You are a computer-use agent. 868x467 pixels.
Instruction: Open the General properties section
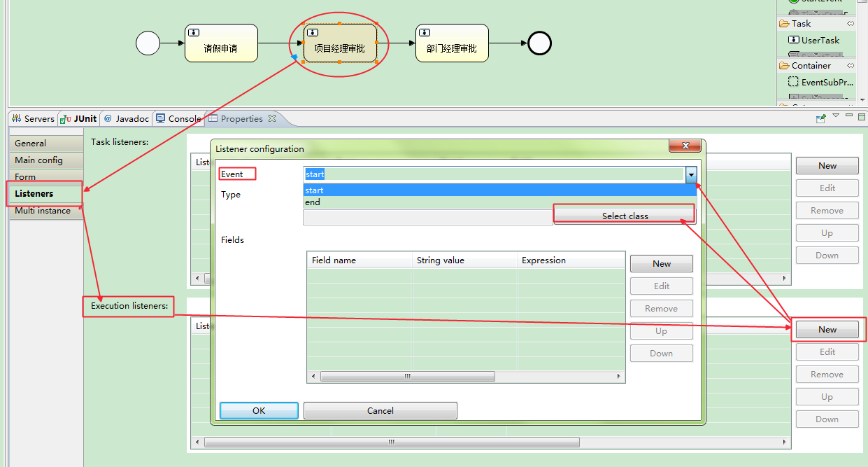45,143
